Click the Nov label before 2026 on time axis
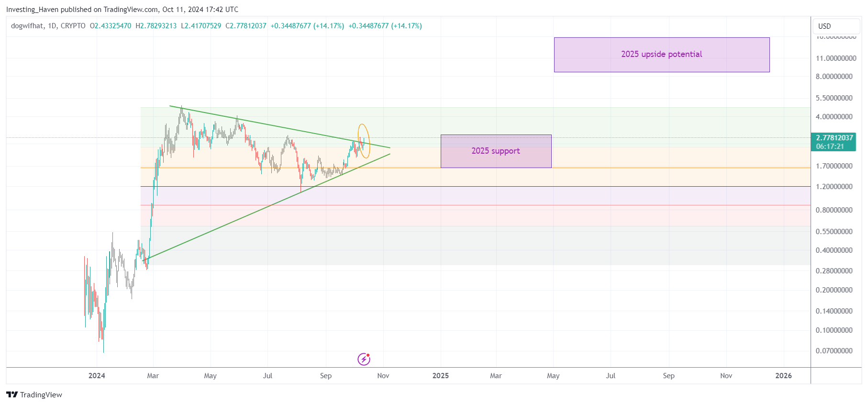The image size is (868, 405). click(726, 376)
